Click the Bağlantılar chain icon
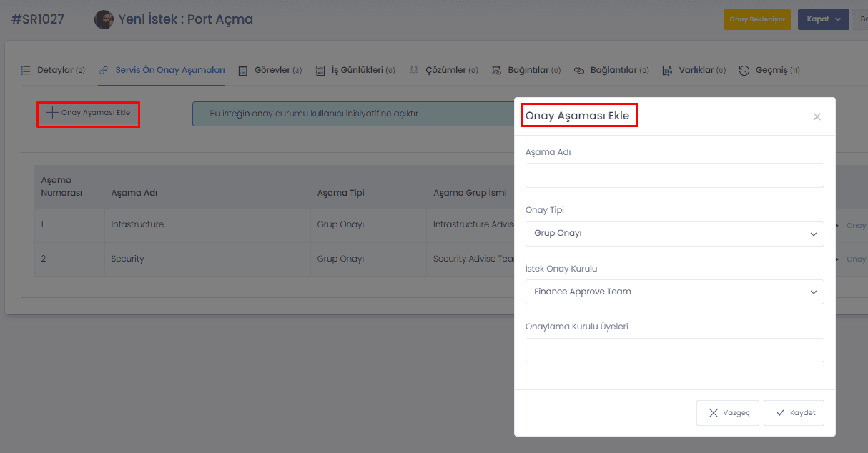Image resolution: width=868 pixels, height=453 pixels. [579, 70]
